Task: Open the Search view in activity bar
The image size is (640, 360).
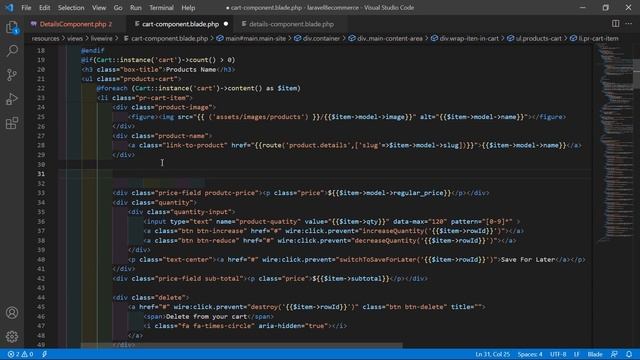Action: tap(12, 51)
